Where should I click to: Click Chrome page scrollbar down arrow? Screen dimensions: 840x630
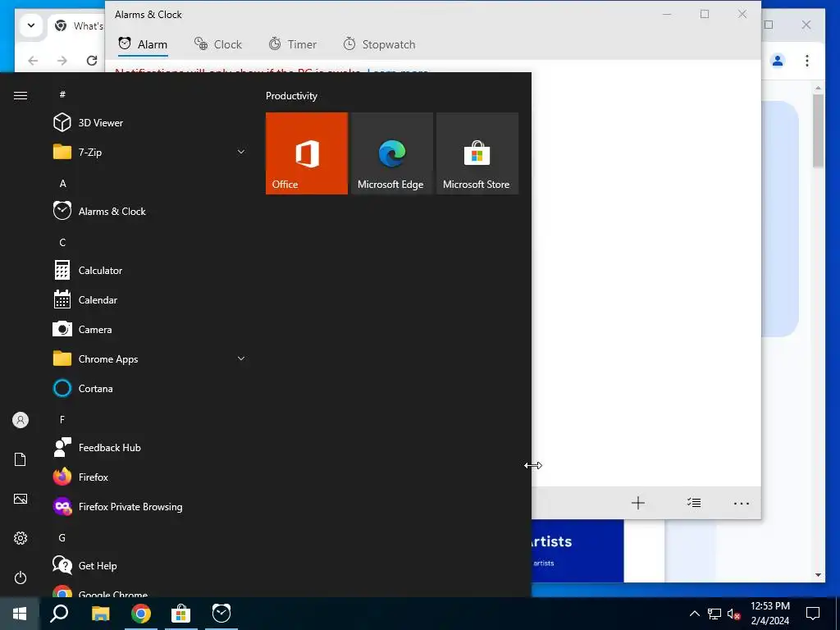point(818,575)
